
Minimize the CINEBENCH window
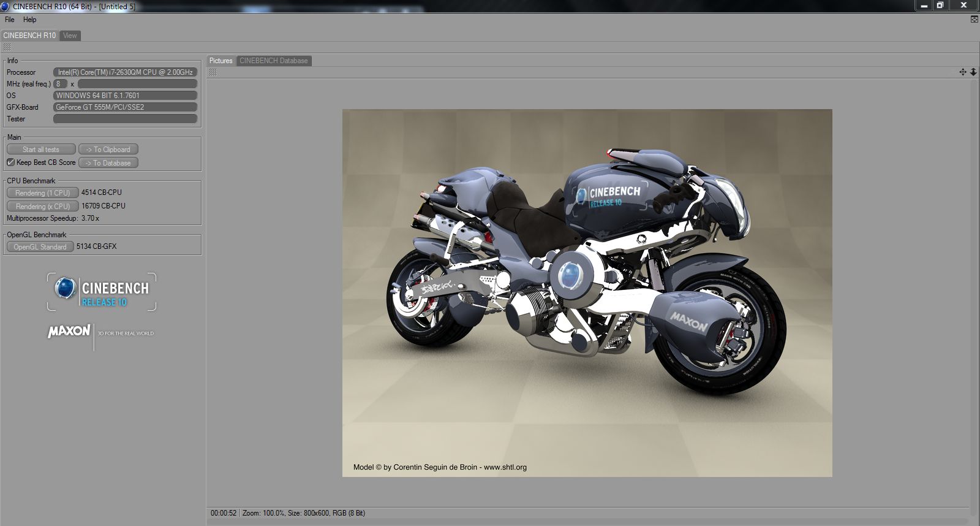pos(923,6)
